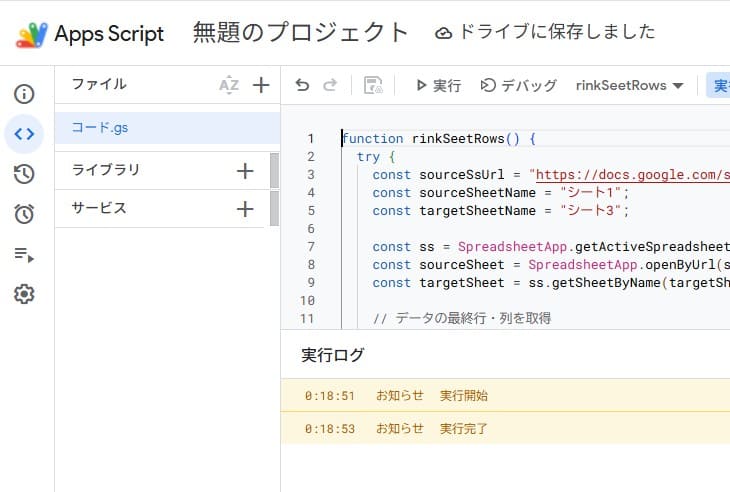Click the undo arrow in toolbar
Image resolution: width=730 pixels, height=492 pixels.
tap(302, 86)
